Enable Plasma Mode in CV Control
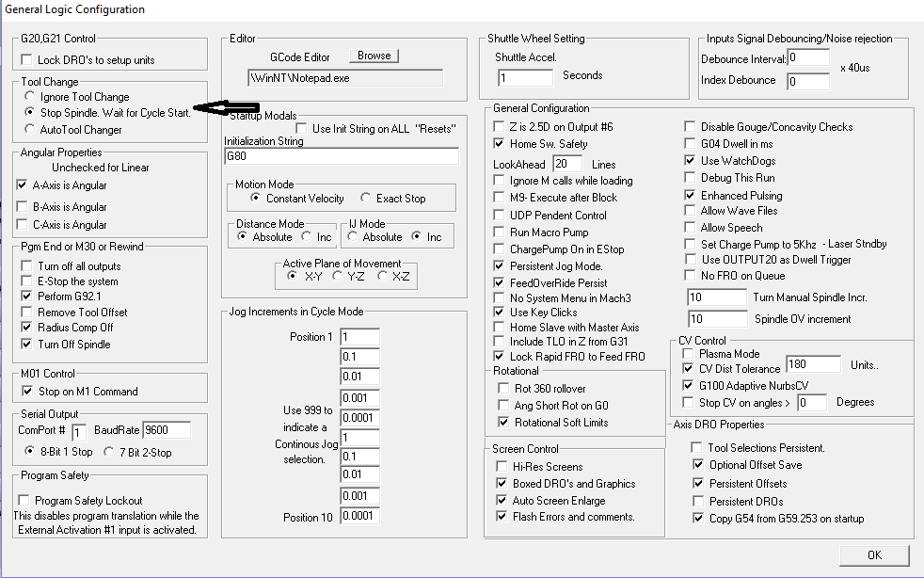 tap(688, 353)
